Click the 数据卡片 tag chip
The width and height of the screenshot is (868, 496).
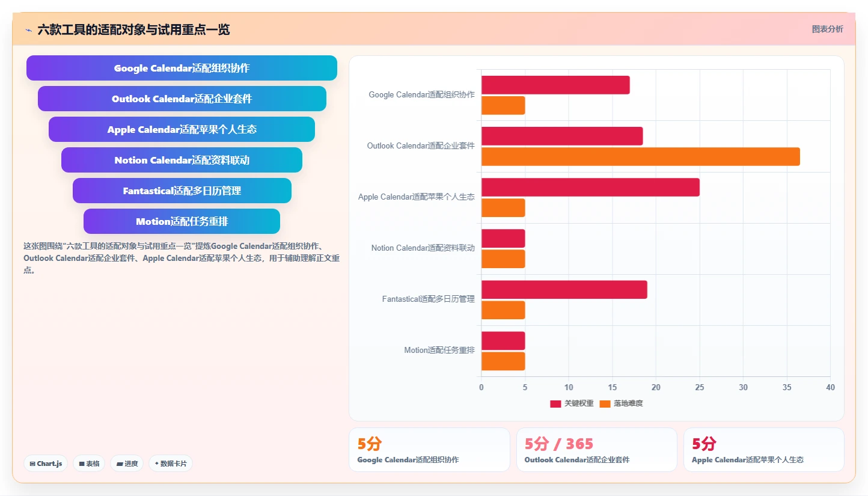[171, 464]
